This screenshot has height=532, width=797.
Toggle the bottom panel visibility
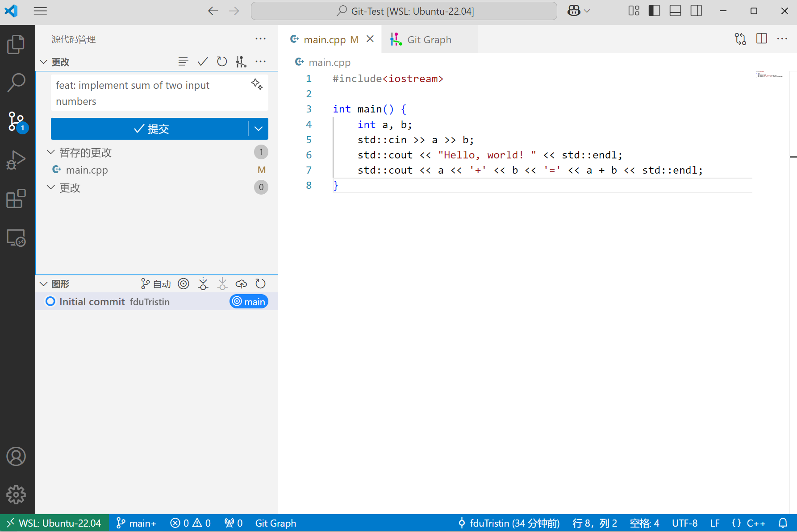(675, 11)
